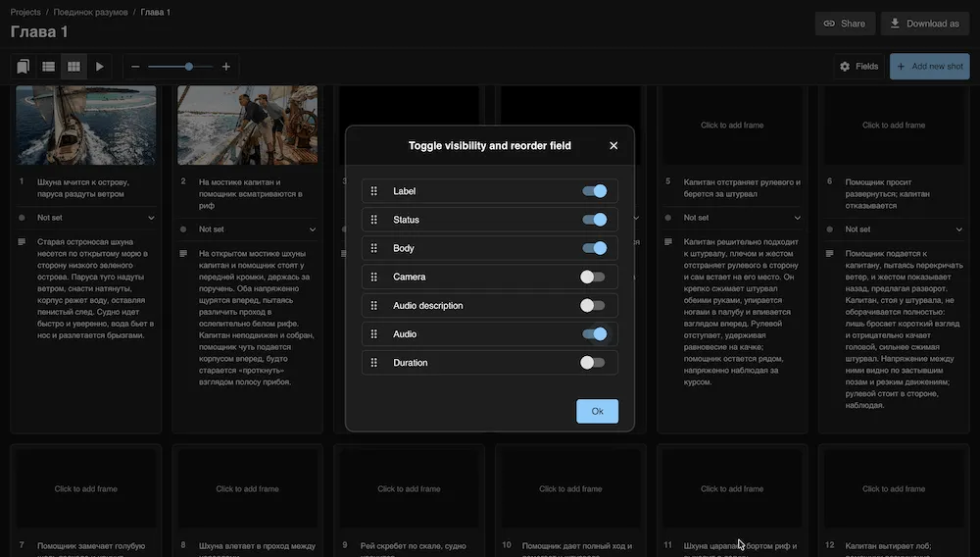Edit shot 2 label На мостике капитан
Viewport: 980px width, 557px height.
point(251,194)
